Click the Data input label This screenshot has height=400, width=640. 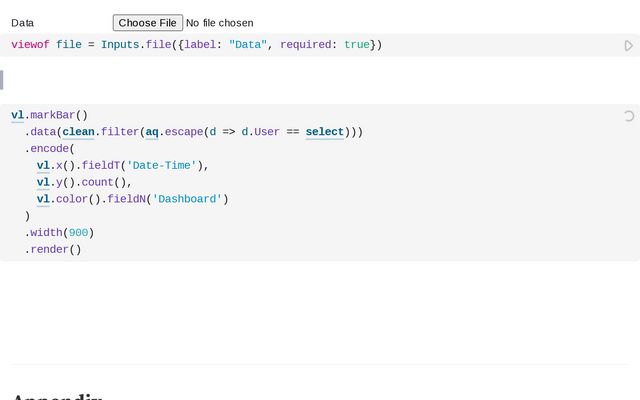click(22, 22)
